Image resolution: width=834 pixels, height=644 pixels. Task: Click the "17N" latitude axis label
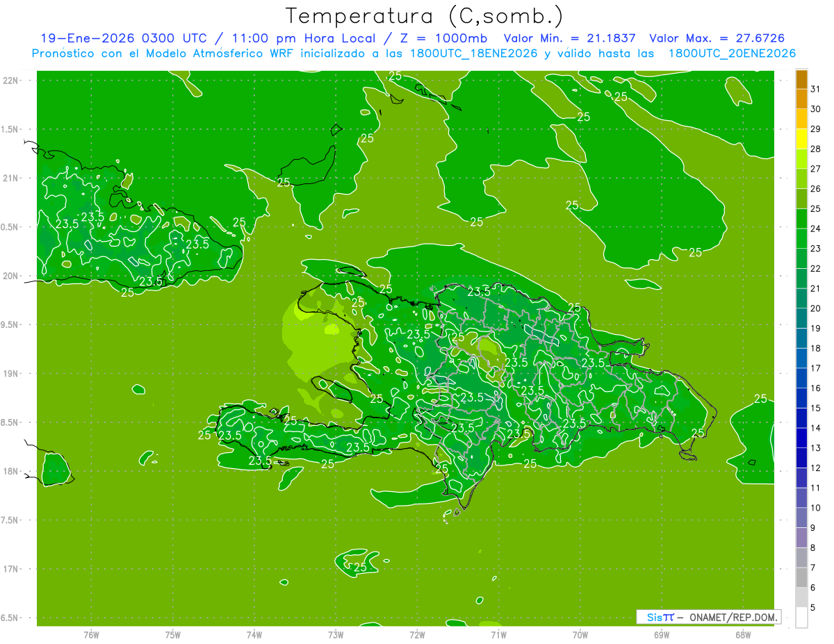coord(12,569)
